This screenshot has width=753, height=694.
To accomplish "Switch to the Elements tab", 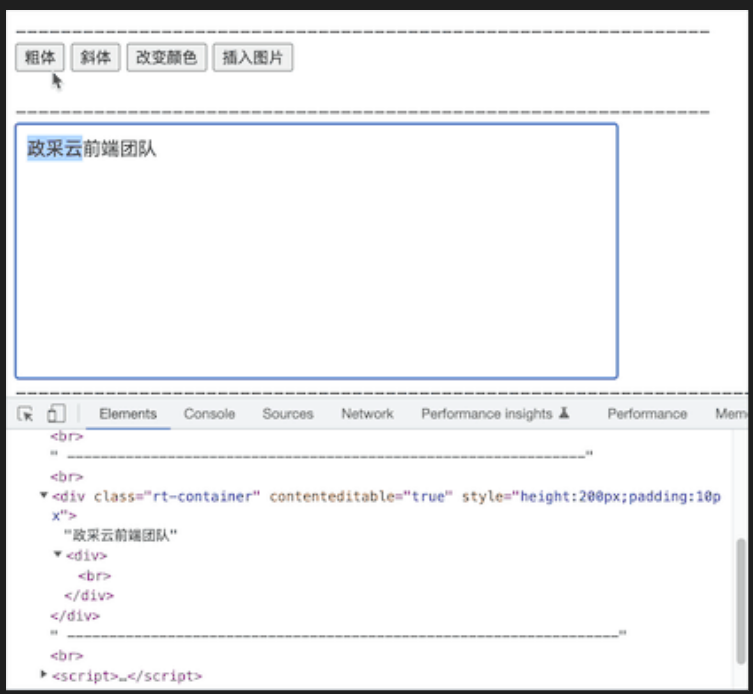I will (128, 414).
